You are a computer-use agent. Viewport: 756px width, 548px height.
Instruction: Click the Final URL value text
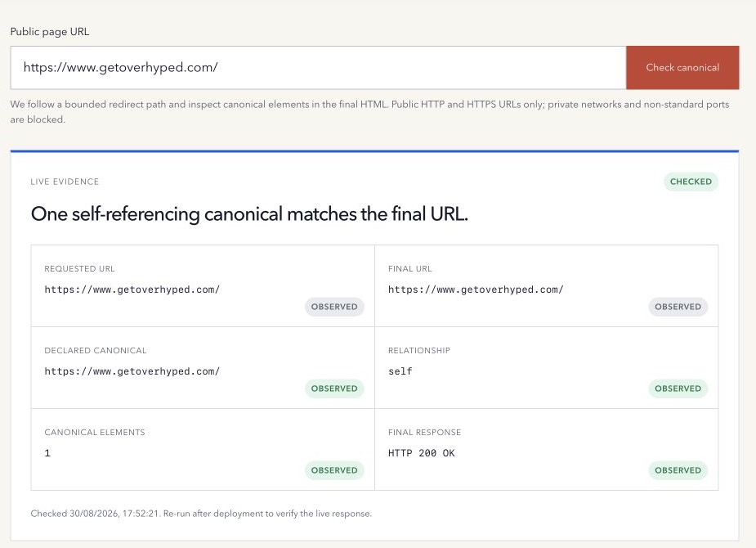click(x=476, y=290)
